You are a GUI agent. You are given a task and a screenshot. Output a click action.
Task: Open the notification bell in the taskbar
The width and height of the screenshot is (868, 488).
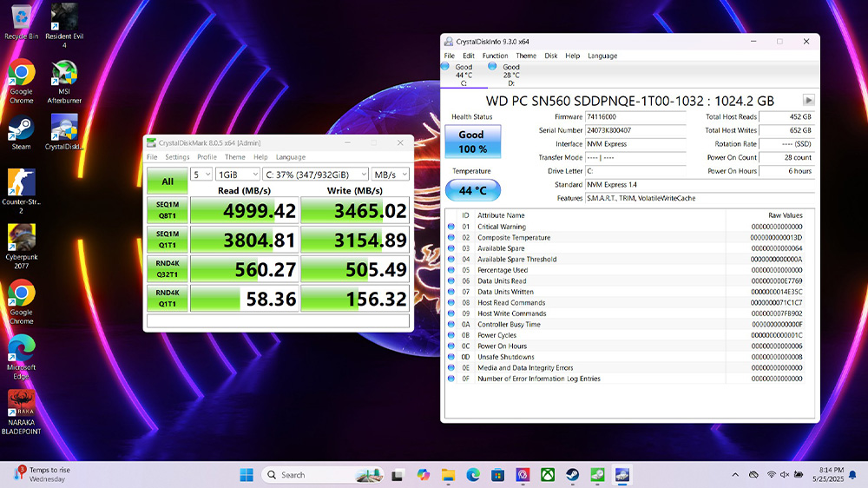coord(852,475)
